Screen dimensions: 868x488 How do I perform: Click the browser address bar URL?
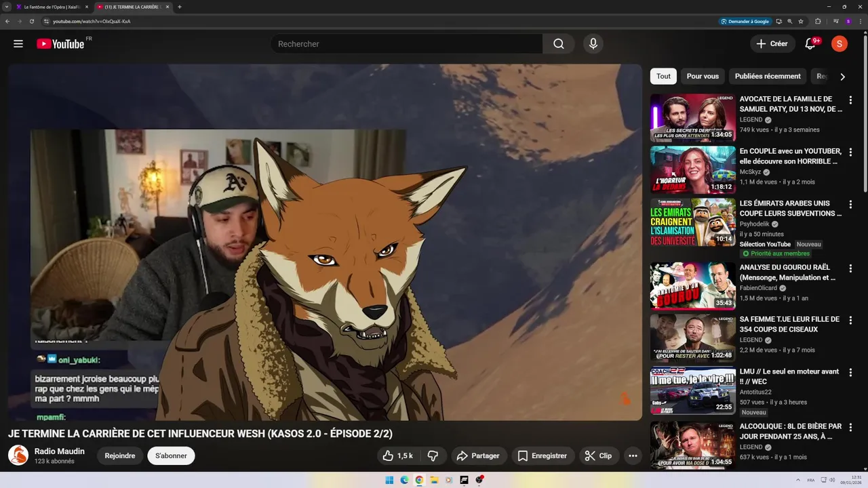(x=92, y=21)
